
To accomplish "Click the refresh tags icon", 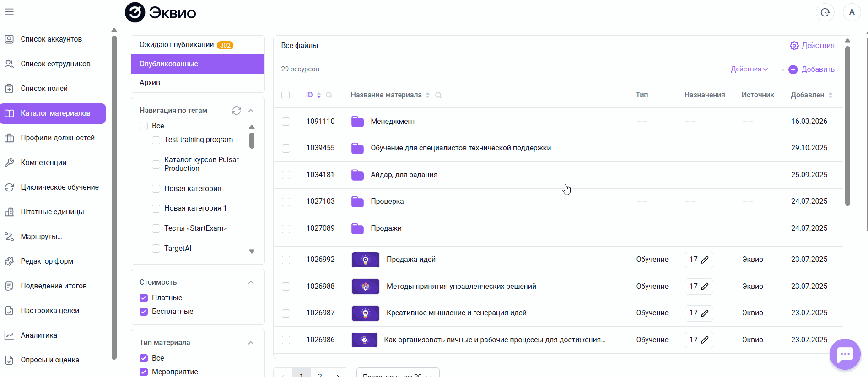I will point(236,111).
